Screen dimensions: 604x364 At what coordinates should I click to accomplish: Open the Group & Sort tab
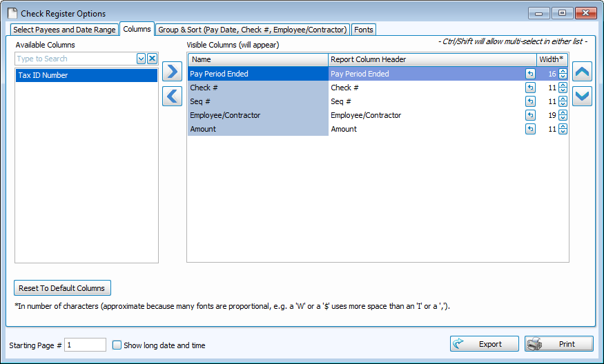click(252, 30)
